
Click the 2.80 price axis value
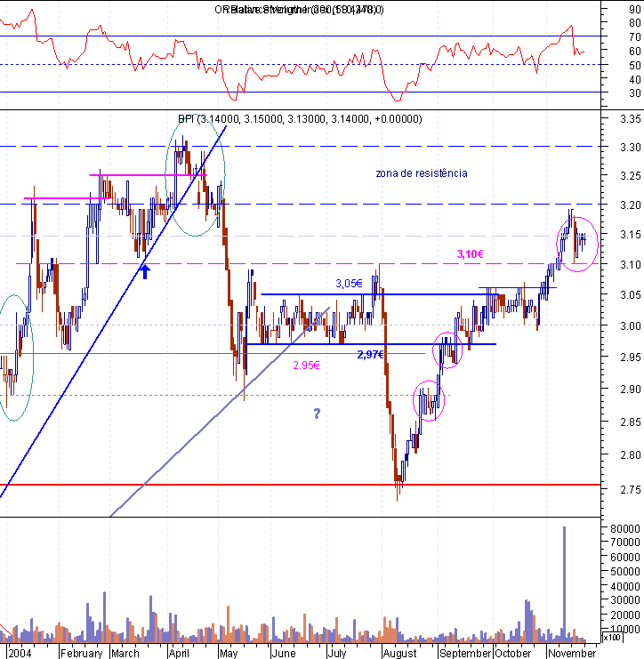631,455
